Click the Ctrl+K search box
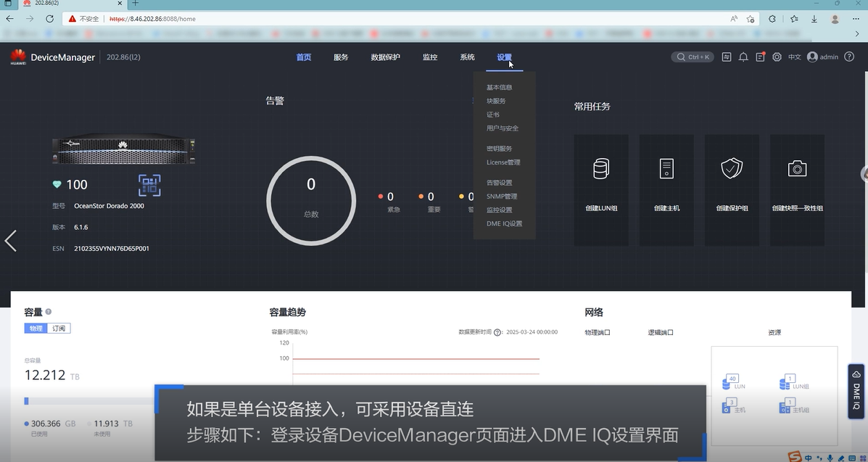868x462 pixels. click(x=693, y=57)
